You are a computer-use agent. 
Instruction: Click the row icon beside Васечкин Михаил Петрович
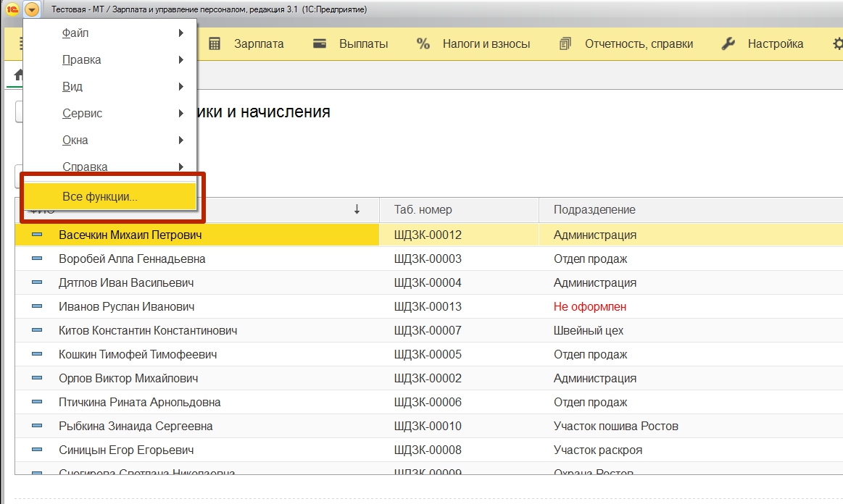[x=37, y=235]
